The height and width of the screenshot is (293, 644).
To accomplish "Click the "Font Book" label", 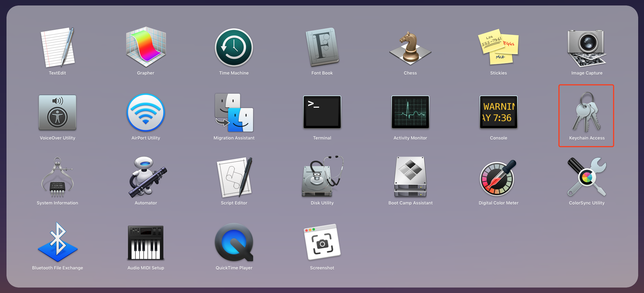I will coord(322,73).
